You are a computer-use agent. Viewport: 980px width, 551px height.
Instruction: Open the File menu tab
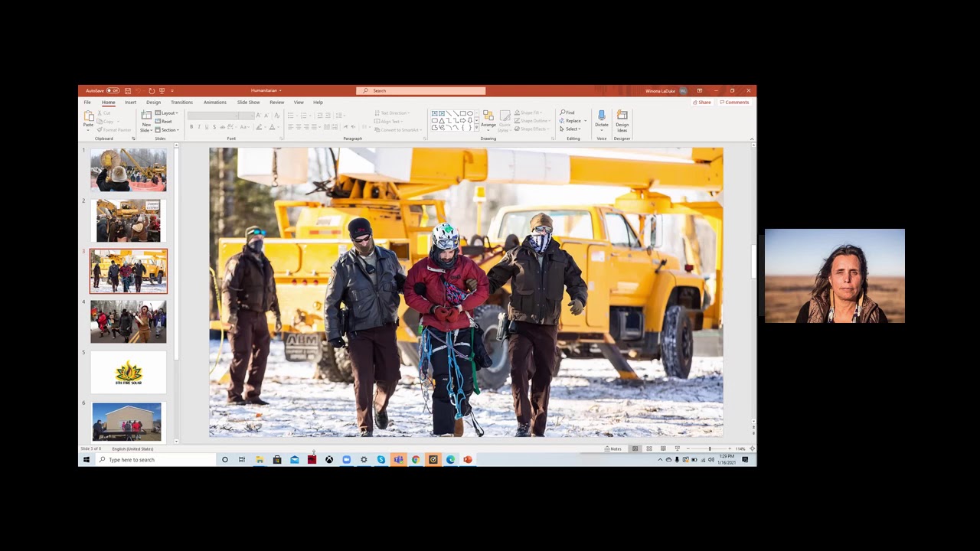pos(87,103)
